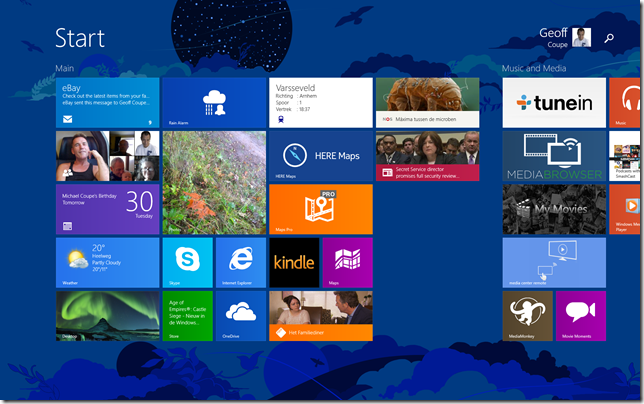Open the HERE Maps tile

320,156
